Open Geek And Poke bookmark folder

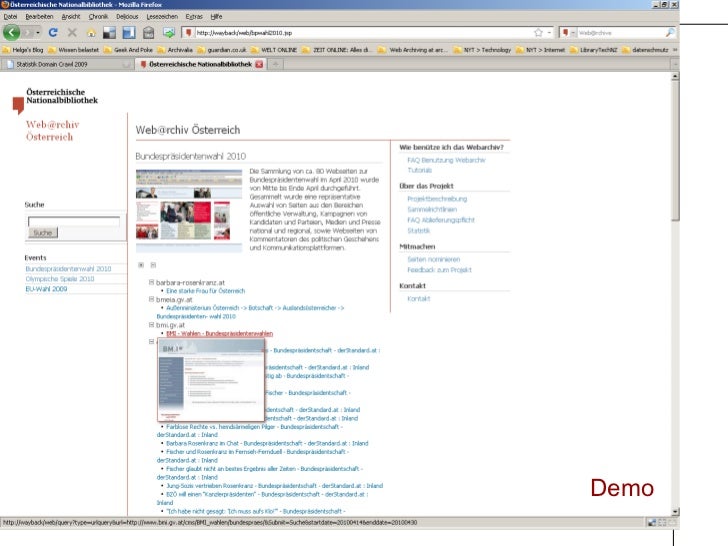[x=128, y=50]
